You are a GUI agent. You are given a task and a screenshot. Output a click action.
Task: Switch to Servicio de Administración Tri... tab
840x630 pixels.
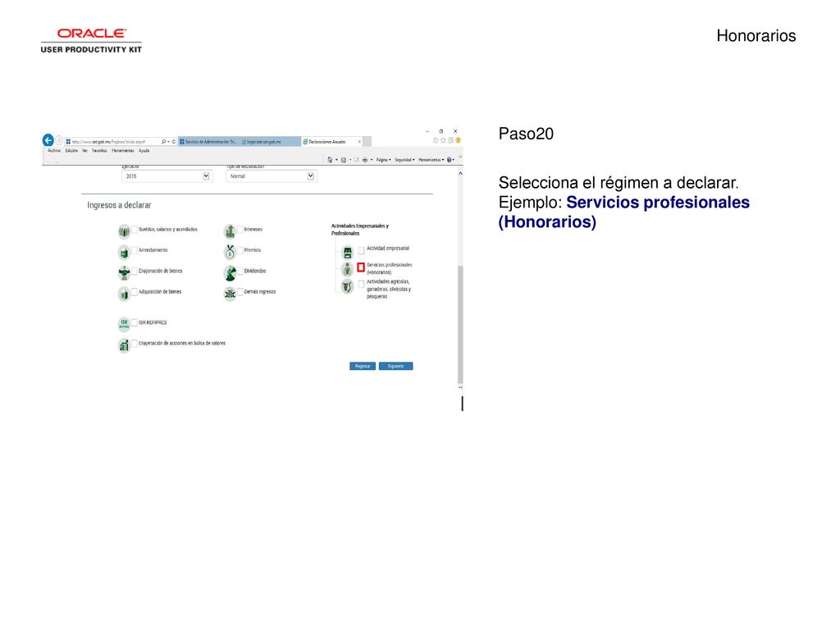[208, 142]
